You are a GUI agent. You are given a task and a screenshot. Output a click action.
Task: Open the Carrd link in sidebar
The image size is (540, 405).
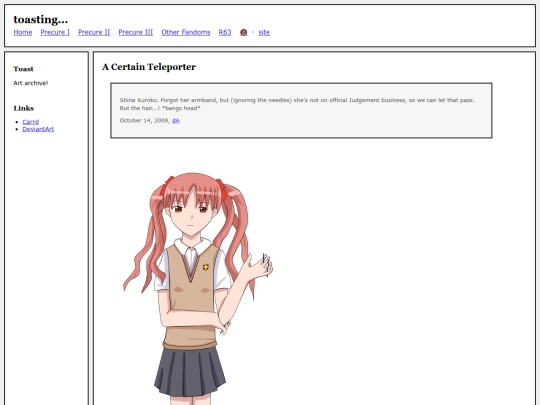point(31,122)
